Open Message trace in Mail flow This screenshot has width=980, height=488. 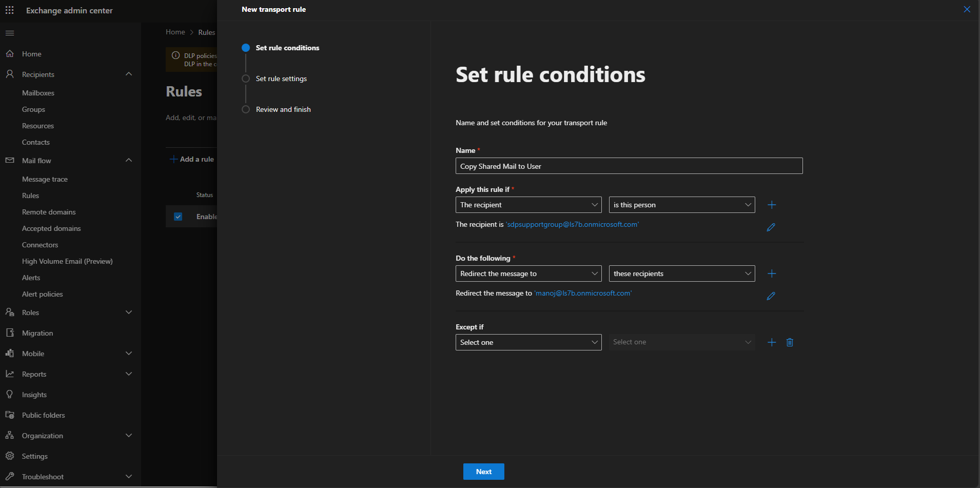coord(45,179)
